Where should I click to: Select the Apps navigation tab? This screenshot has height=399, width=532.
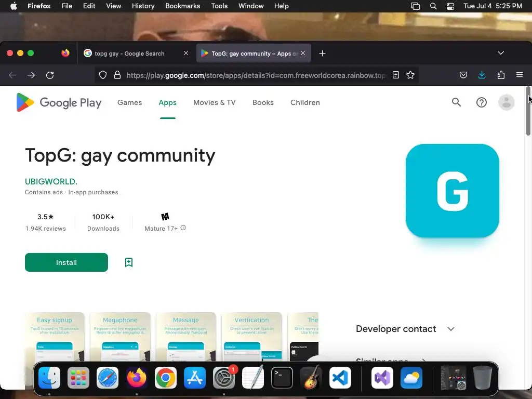point(168,102)
